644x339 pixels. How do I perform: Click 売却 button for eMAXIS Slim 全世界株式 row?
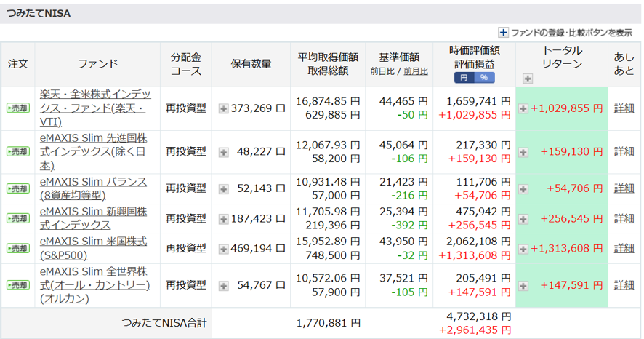(x=18, y=285)
